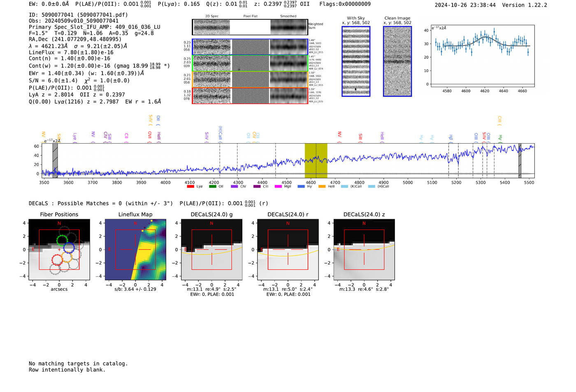The image size is (576, 392).
Task: Select the green-bordered fiber spectrum row
Action: (250, 63)
